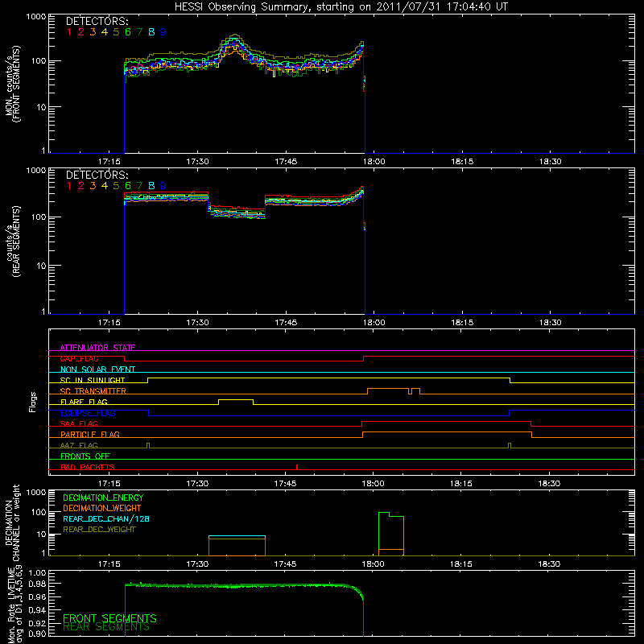This screenshot has height=644, width=644.
Task: Click the FRONTS_OFF flag label
Action: (x=85, y=456)
